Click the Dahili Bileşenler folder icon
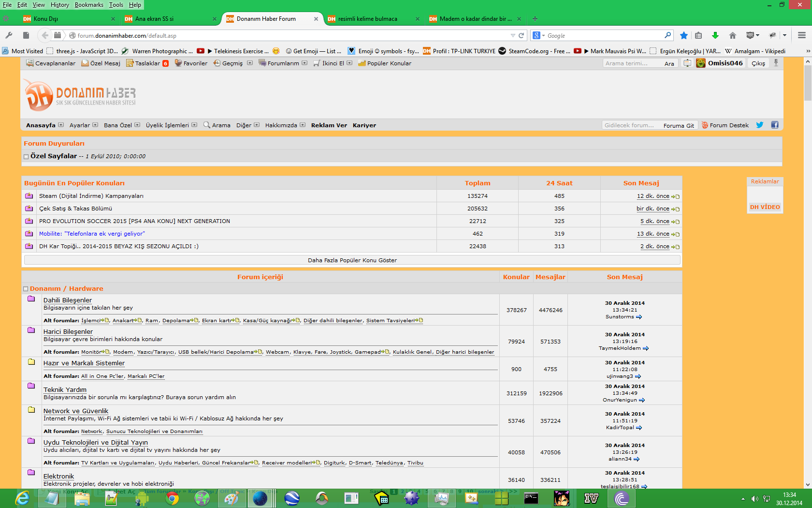 (31, 299)
